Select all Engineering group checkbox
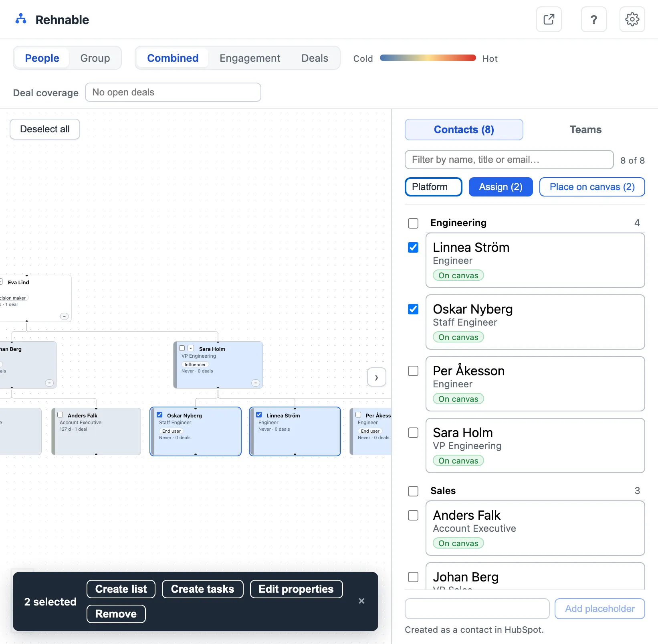Viewport: 658px width, 644px height. coord(413,223)
